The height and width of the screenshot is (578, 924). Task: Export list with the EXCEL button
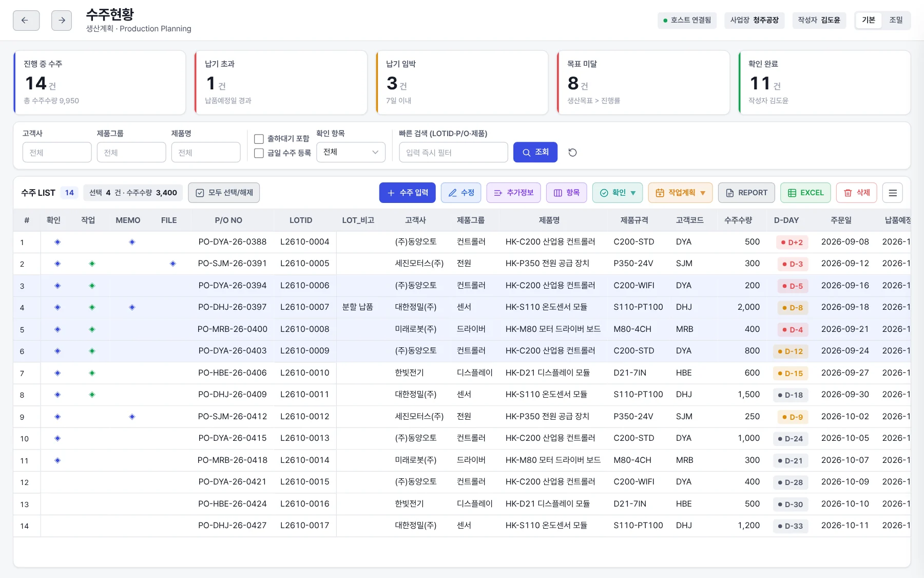click(x=805, y=193)
